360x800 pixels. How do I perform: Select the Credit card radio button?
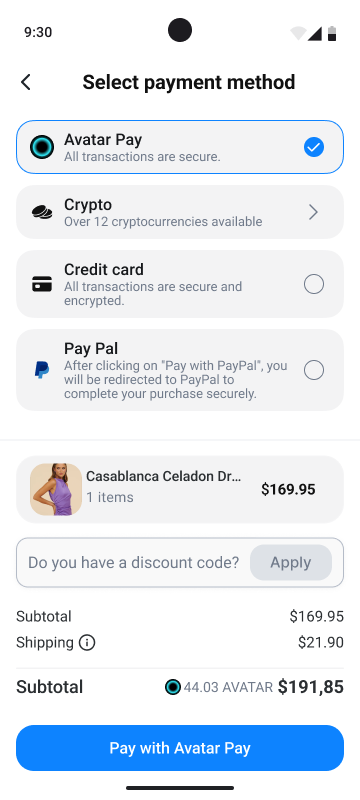click(314, 284)
